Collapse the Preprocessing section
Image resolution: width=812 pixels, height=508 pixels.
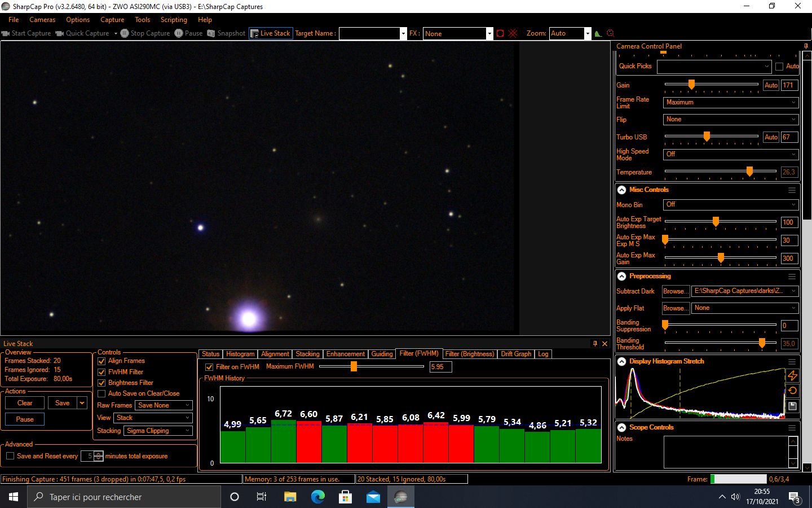[x=621, y=277]
